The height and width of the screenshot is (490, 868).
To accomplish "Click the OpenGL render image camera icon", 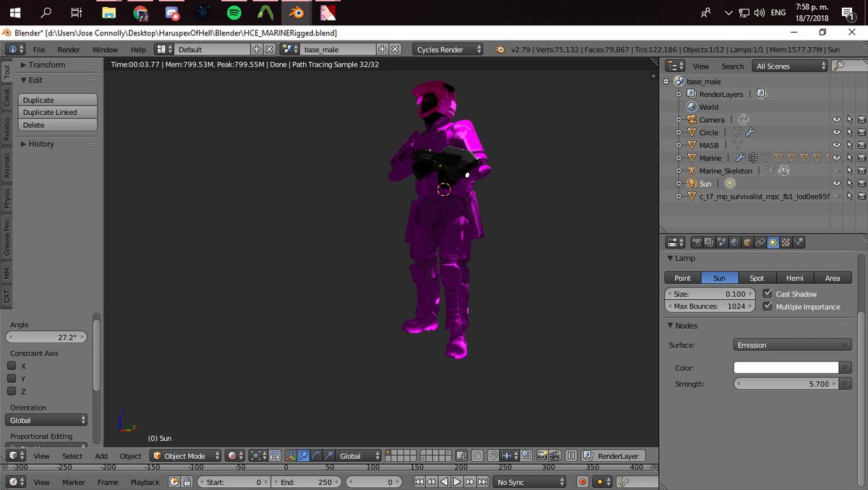I will point(542,456).
